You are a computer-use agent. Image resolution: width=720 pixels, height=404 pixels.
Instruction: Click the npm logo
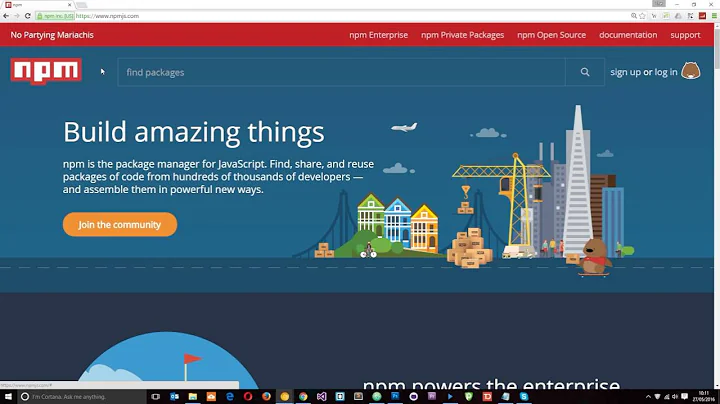46,71
